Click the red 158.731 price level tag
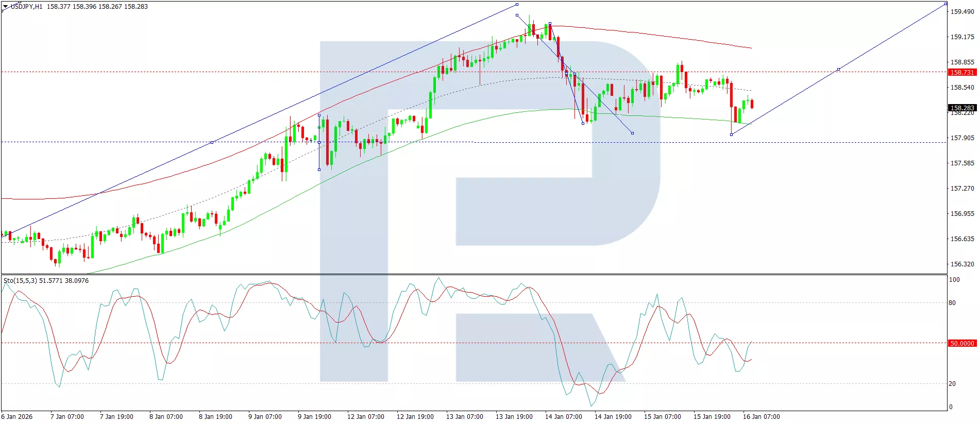The width and height of the screenshot is (980, 423). point(961,73)
